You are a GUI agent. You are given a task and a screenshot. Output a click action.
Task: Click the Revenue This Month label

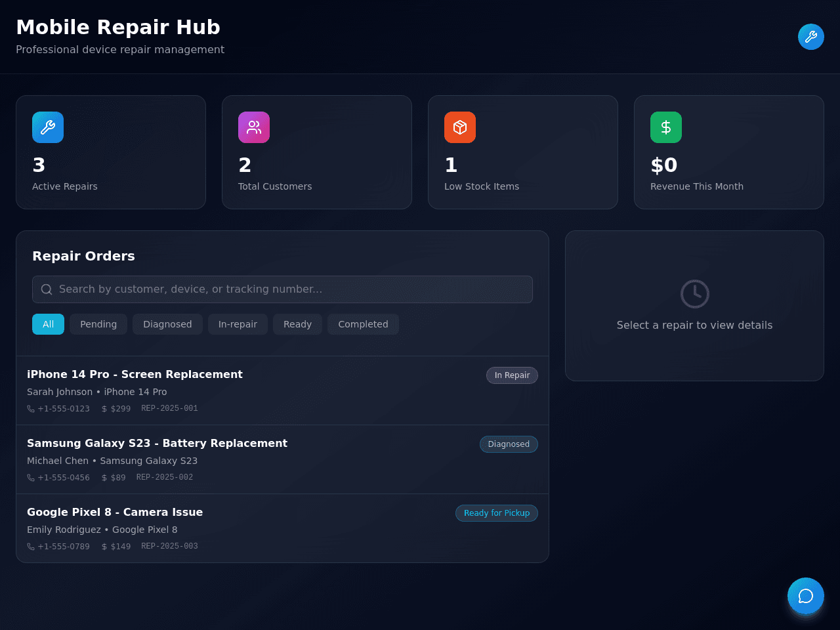click(697, 186)
